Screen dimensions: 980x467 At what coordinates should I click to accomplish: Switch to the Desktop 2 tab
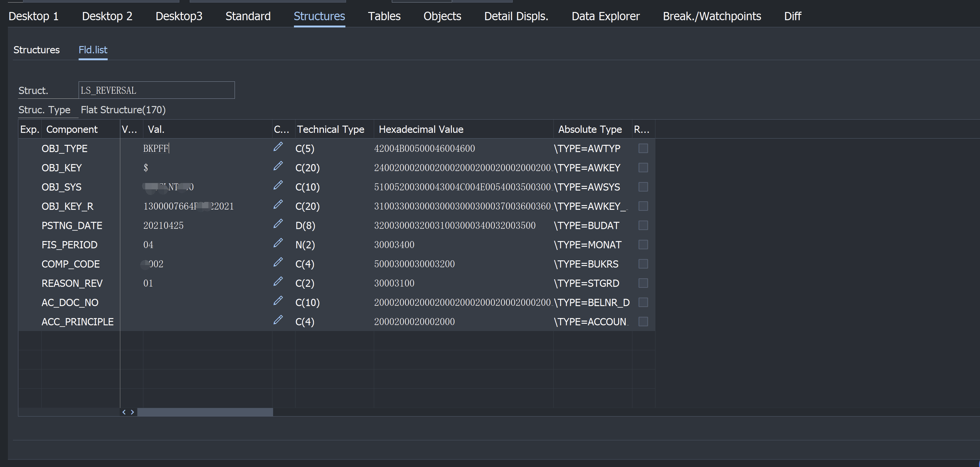(x=107, y=16)
